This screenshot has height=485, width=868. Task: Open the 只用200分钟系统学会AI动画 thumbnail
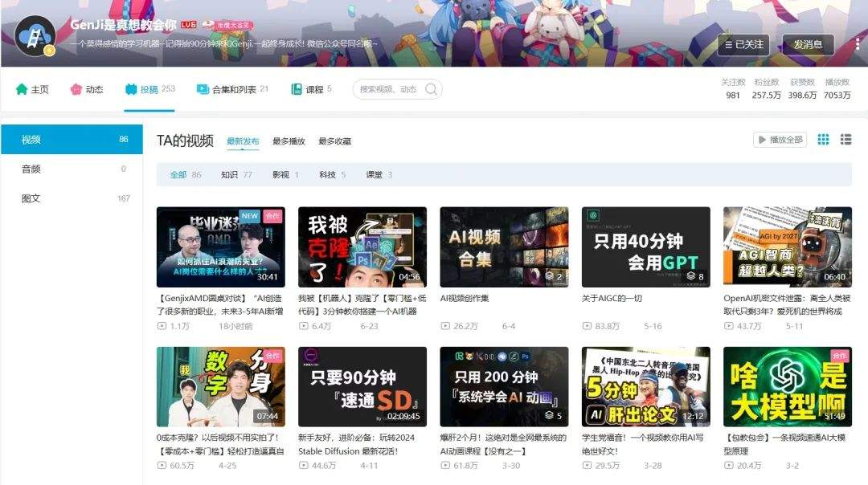(504, 386)
